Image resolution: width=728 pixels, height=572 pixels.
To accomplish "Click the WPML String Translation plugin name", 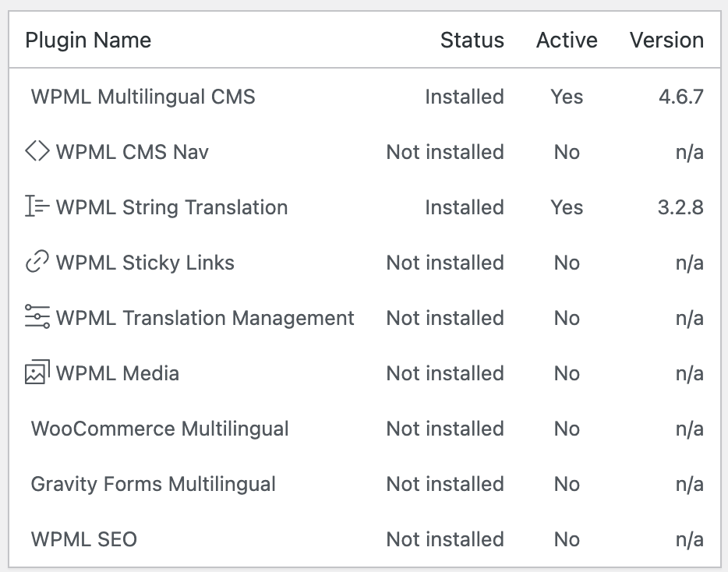I will (x=171, y=207).
